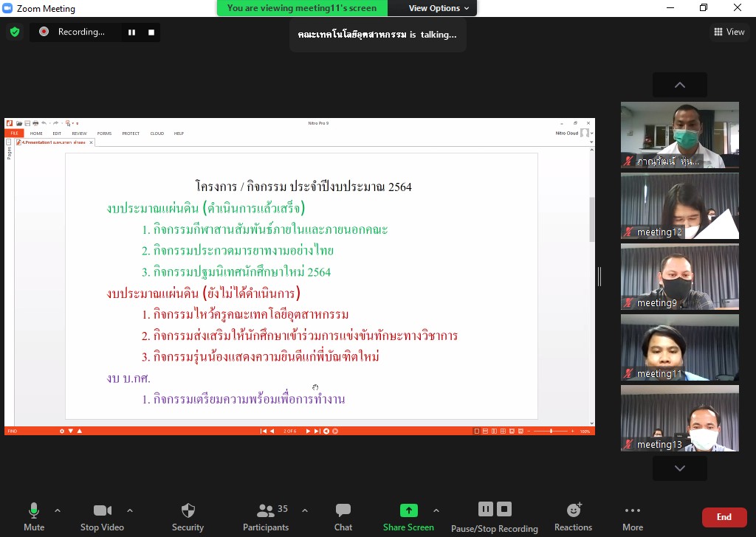Viewport: 756px width, 537px height.
Task: Click the panel divider handle beside video strip
Action: tap(599, 277)
